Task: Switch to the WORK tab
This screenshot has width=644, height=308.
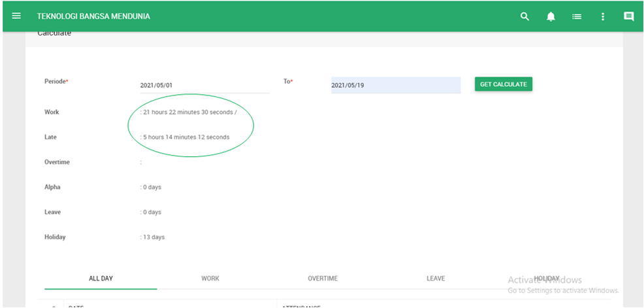Action: pos(210,279)
